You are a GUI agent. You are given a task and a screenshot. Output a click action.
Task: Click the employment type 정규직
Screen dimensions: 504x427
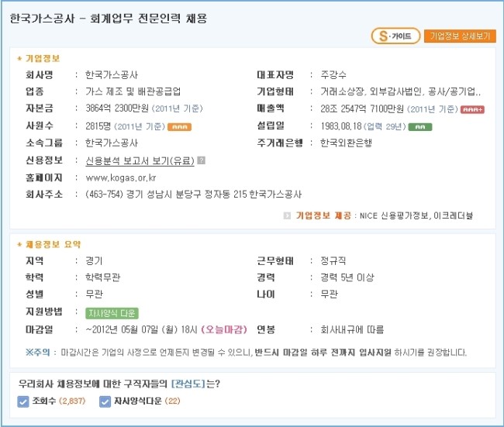pyautogui.click(x=333, y=260)
